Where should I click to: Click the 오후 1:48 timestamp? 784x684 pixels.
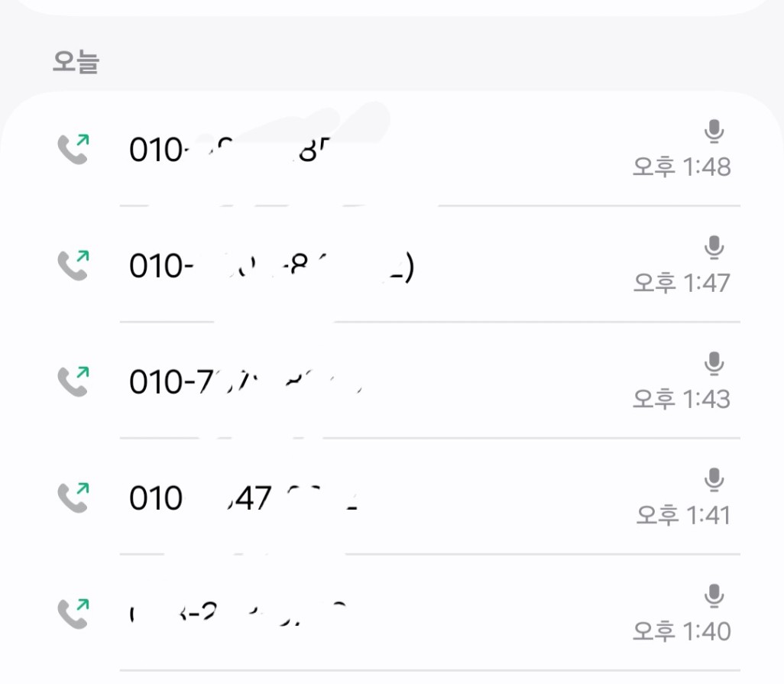coord(682,167)
